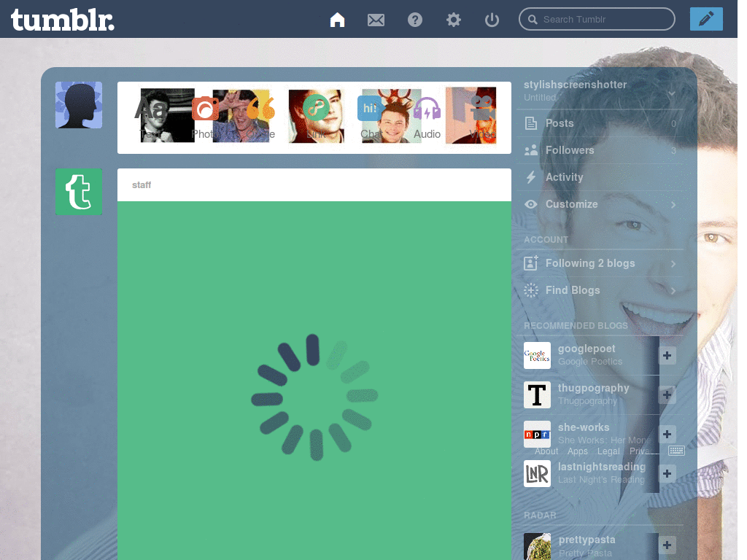
Task: Create a Text post
Action: coord(150,116)
